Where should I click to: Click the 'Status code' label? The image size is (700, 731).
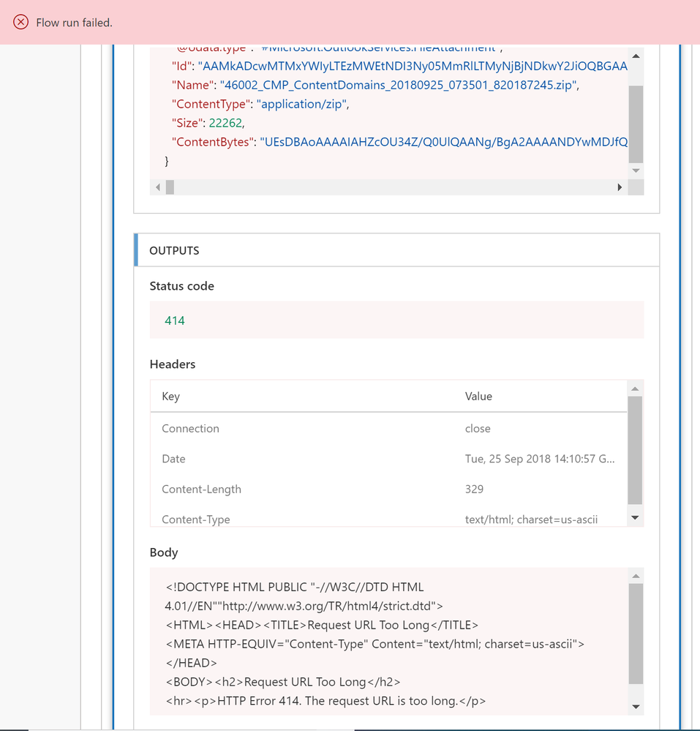[181, 286]
